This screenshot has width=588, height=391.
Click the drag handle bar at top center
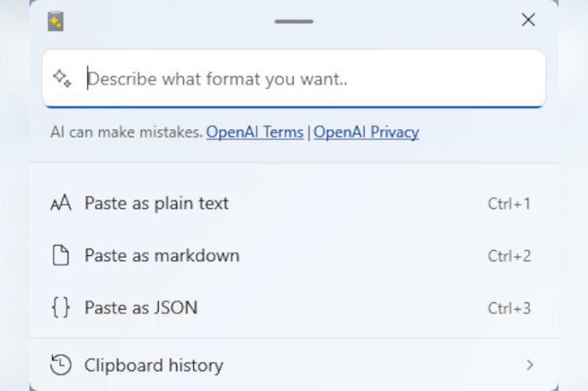pyautogui.click(x=293, y=21)
